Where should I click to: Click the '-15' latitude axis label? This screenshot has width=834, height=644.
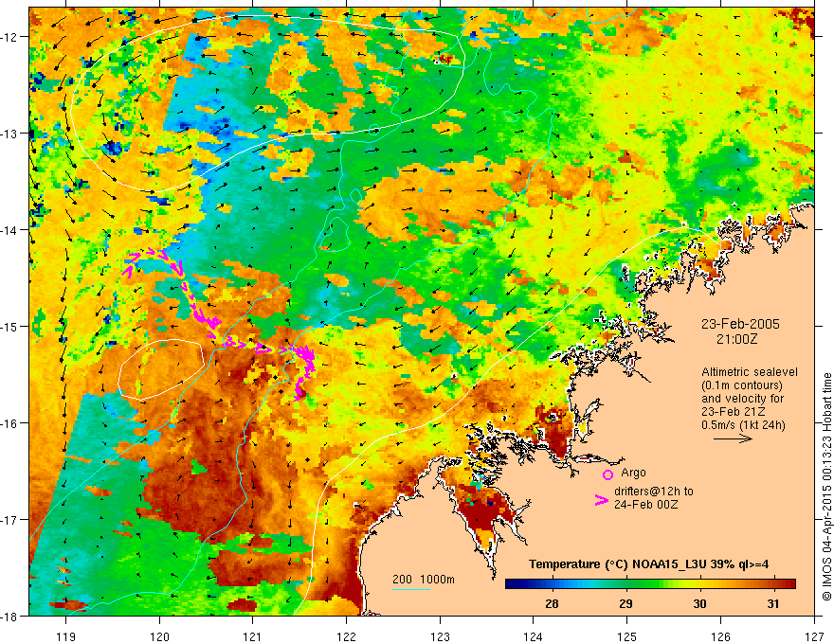tap(9, 326)
